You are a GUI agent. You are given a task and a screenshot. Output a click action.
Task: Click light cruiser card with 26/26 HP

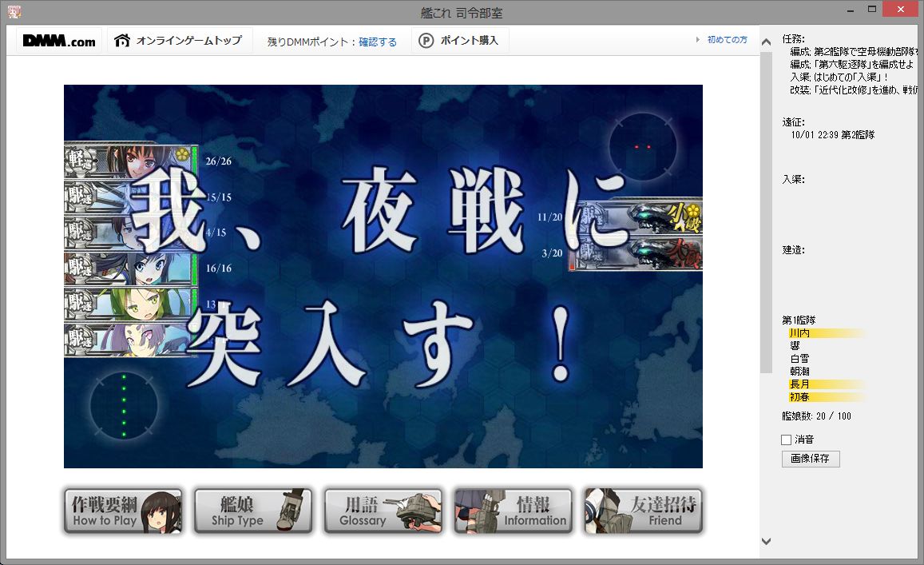click(x=130, y=161)
